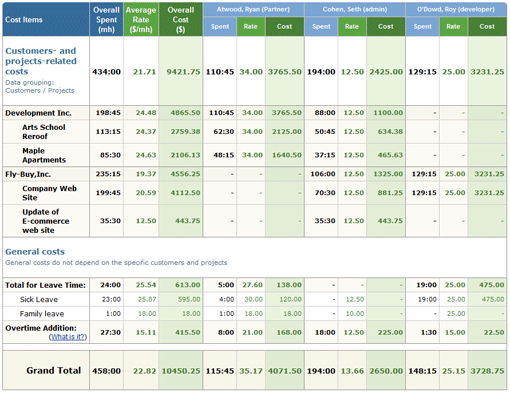Click the General costs section heading
Viewport: 510px width, 393px height.
35,252
